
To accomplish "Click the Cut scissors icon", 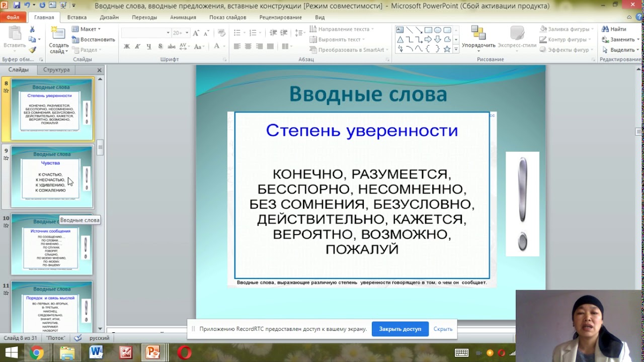I will 32,30.
